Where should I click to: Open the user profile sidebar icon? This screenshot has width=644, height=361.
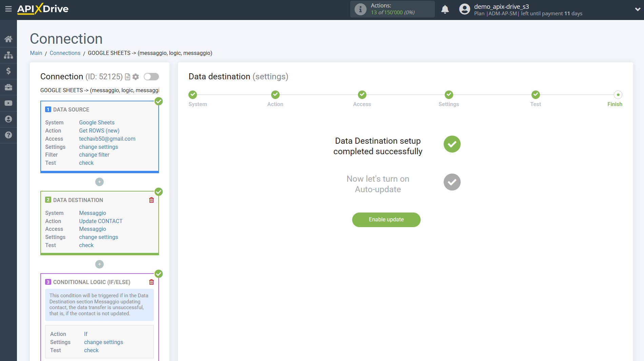click(x=8, y=119)
